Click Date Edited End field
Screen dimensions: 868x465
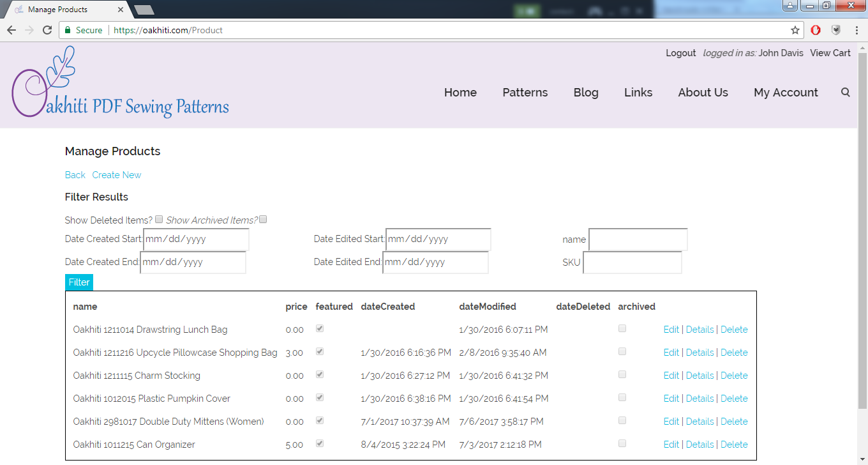point(435,262)
